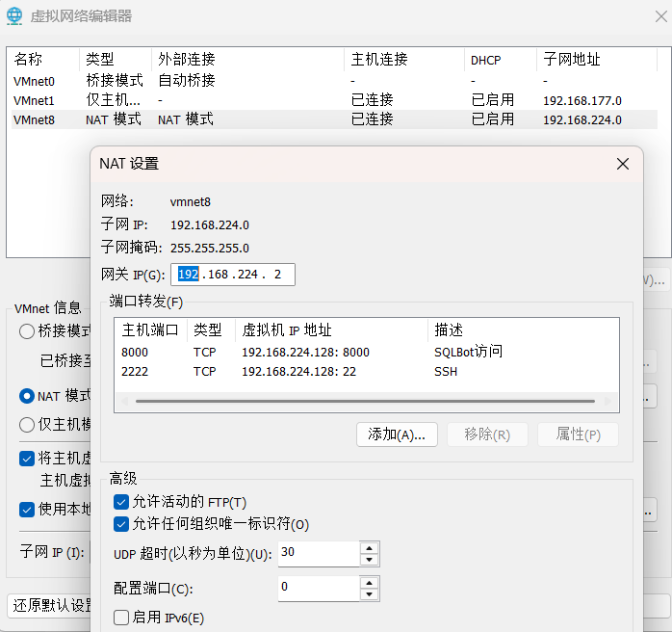Click the gateway IP last octet 2
Screen dimensions: 672x632
coord(277,274)
